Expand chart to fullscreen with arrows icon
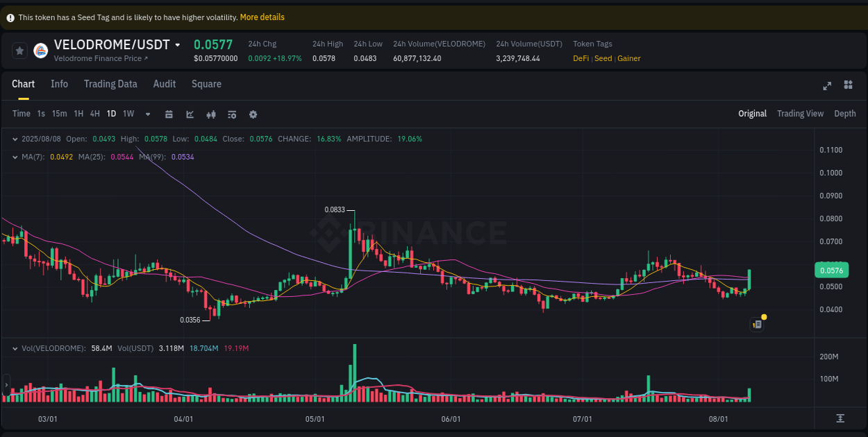 (826, 85)
